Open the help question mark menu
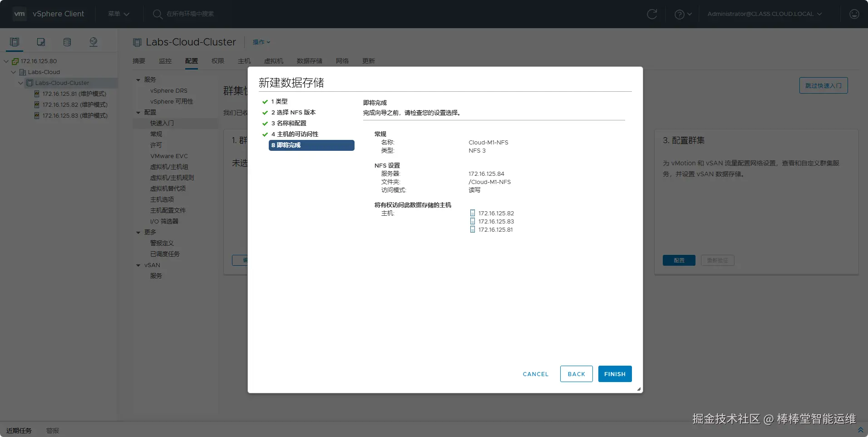868x437 pixels. point(683,14)
